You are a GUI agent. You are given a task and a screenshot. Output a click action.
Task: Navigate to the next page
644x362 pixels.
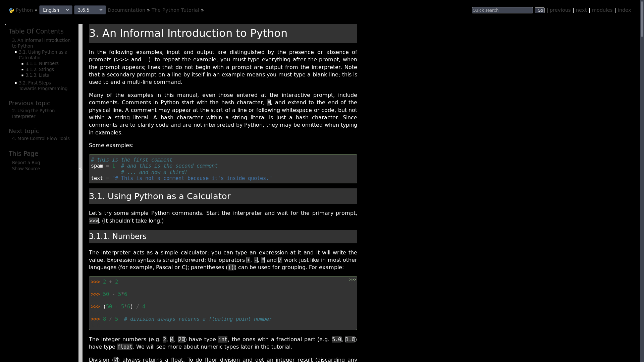click(581, 10)
